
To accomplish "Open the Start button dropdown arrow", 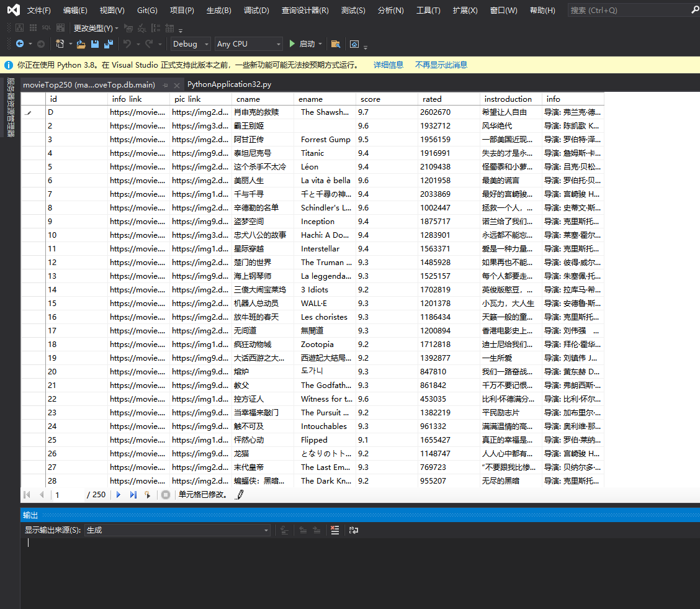I will 320,43.
